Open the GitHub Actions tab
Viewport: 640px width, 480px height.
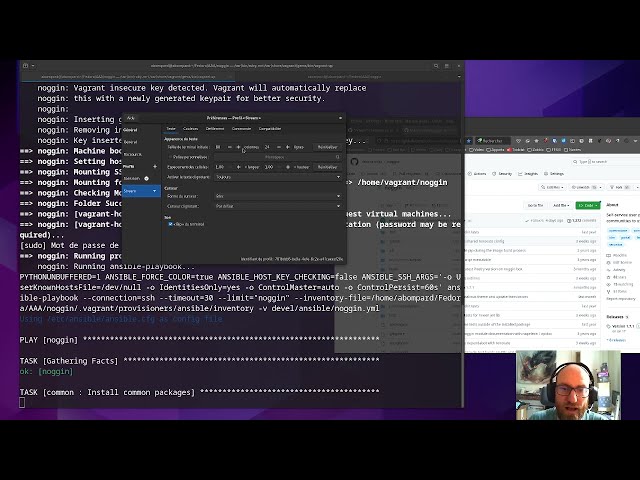point(477,174)
